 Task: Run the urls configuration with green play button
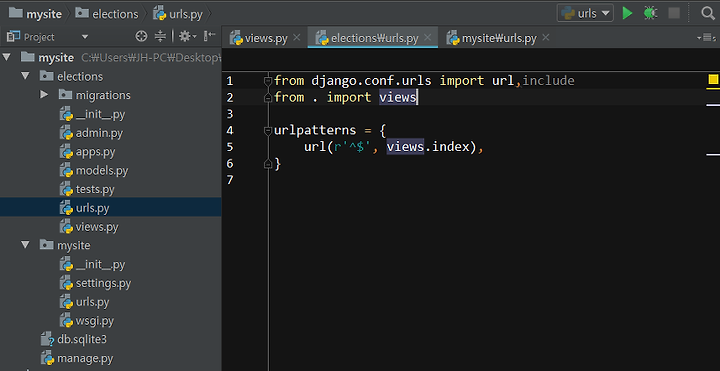[627, 13]
